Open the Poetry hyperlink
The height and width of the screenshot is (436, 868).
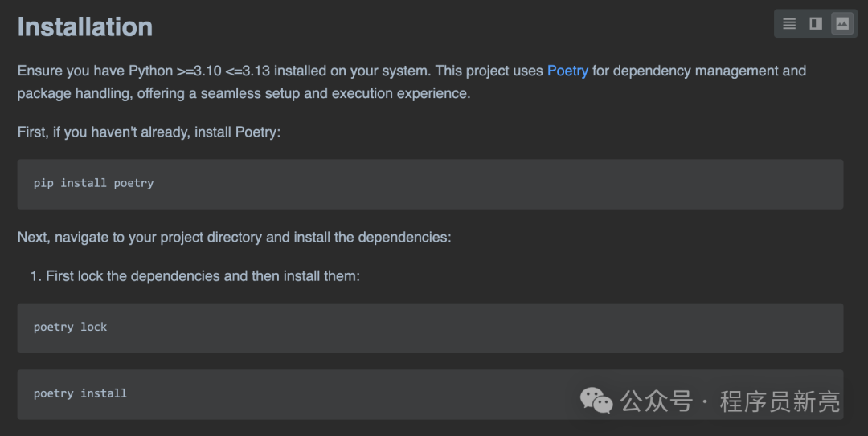coord(567,71)
